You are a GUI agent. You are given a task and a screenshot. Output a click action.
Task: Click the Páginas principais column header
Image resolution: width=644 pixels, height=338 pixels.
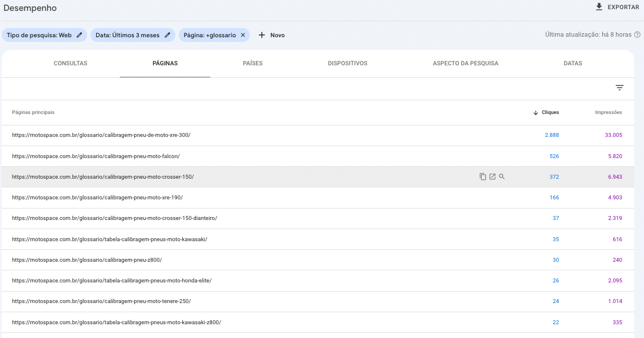[x=33, y=112]
